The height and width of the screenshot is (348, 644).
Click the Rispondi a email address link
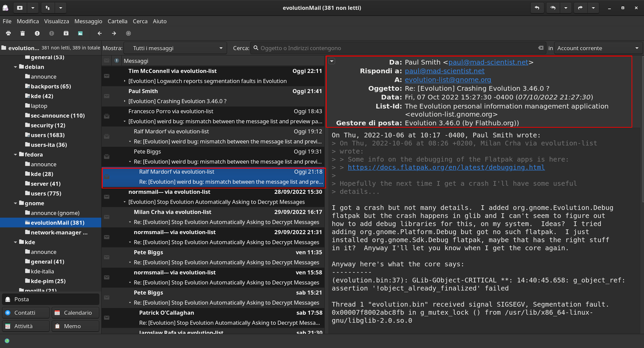[445, 71]
